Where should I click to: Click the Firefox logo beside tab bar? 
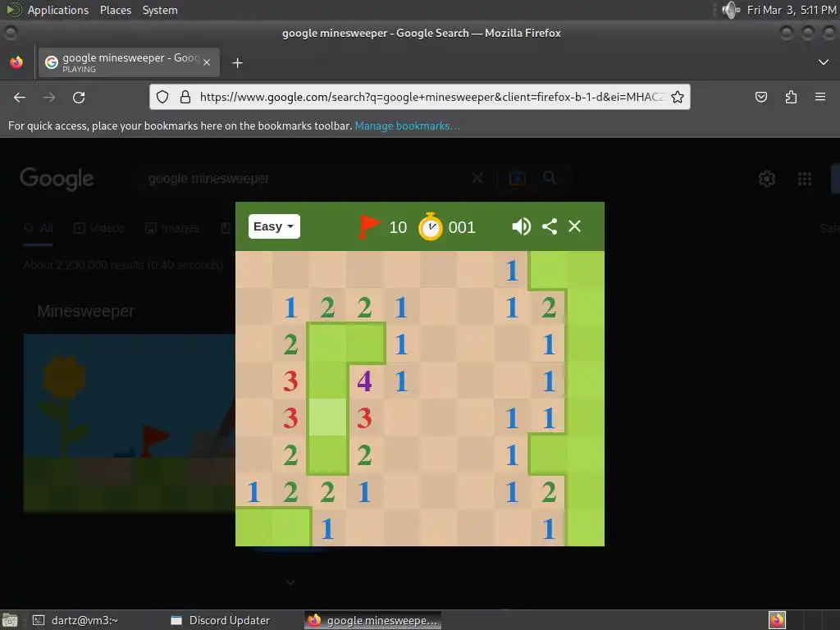tap(16, 62)
